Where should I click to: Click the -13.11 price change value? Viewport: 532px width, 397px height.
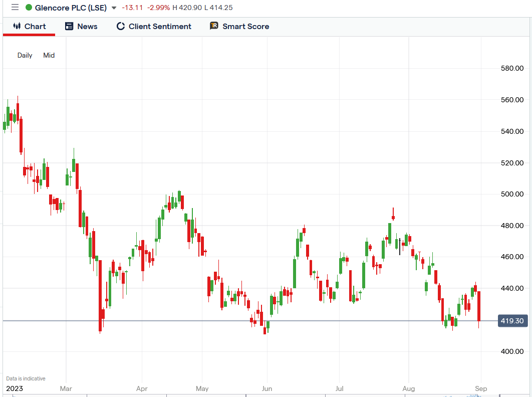click(132, 8)
